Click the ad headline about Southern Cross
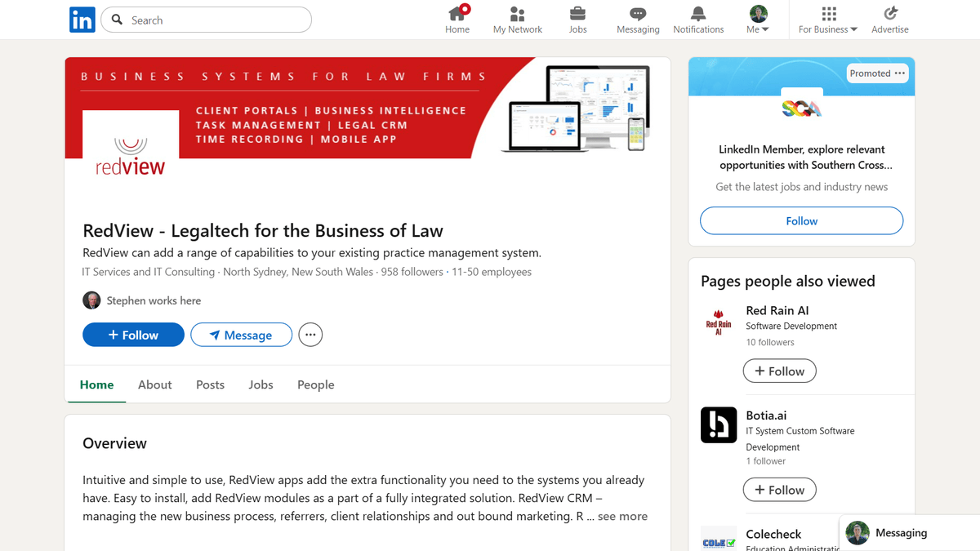Viewport: 980px width, 551px height. coord(801,157)
